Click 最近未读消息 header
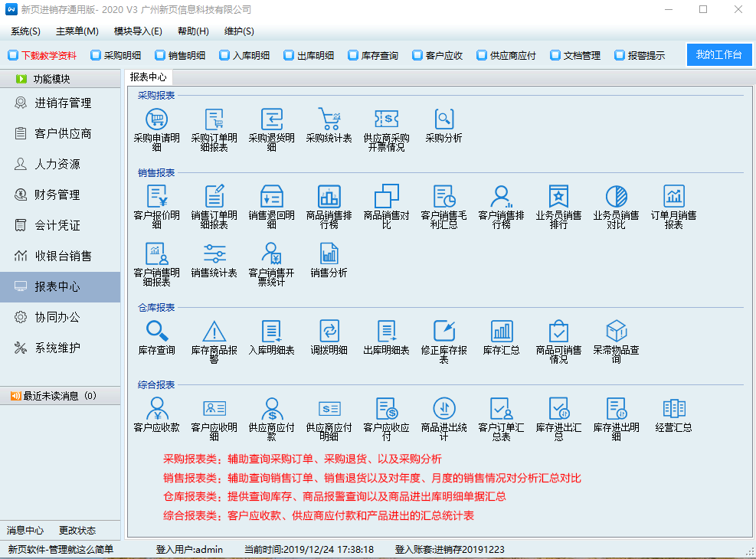The height and width of the screenshot is (559, 756). pos(61,396)
